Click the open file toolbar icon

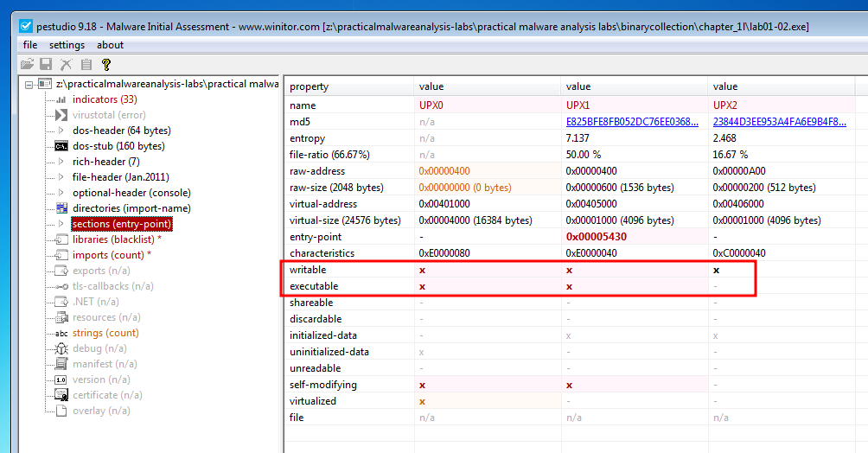point(27,64)
